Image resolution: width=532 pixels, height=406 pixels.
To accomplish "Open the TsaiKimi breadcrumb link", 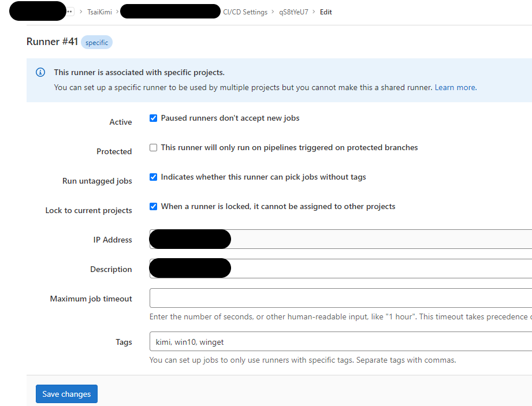I will click(x=98, y=12).
